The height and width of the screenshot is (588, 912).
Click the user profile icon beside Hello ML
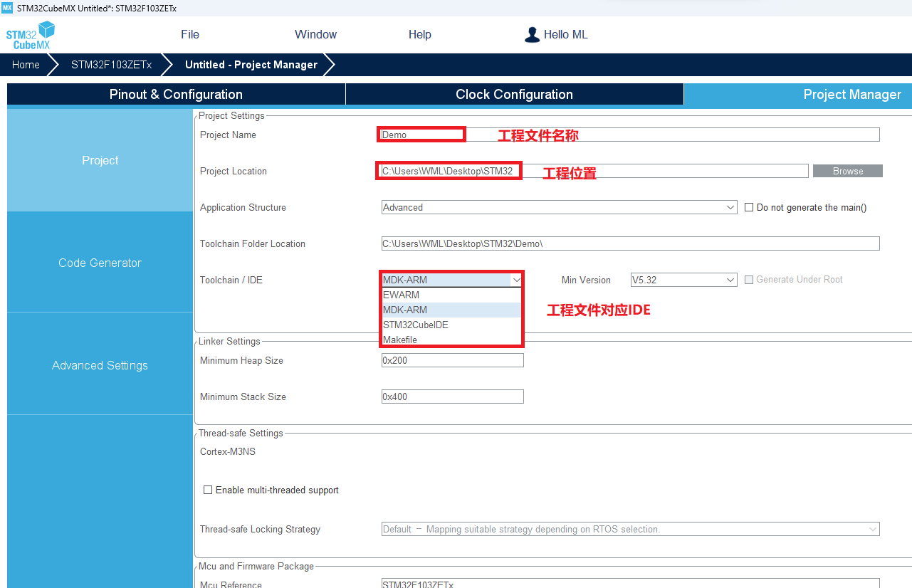click(x=532, y=35)
